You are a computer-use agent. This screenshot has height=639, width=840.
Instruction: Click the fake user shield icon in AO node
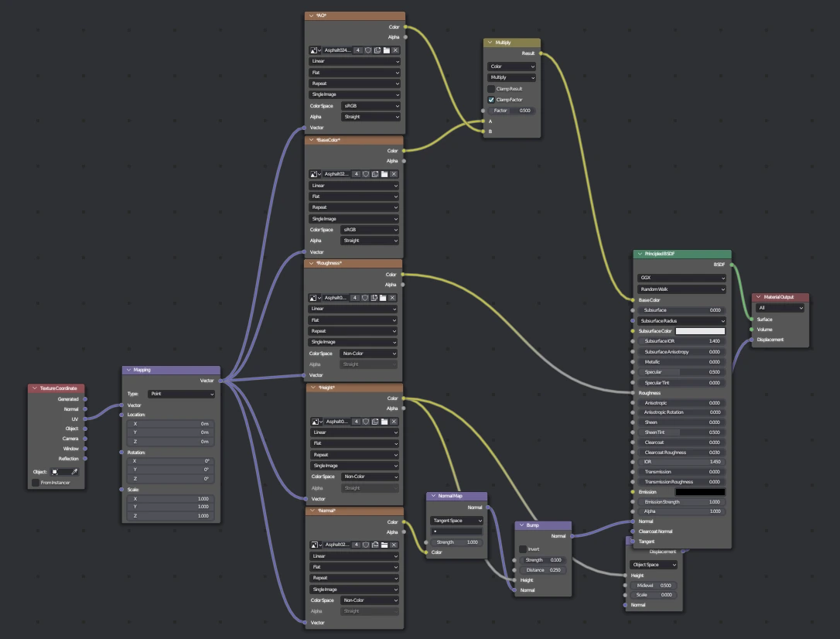[x=368, y=50]
